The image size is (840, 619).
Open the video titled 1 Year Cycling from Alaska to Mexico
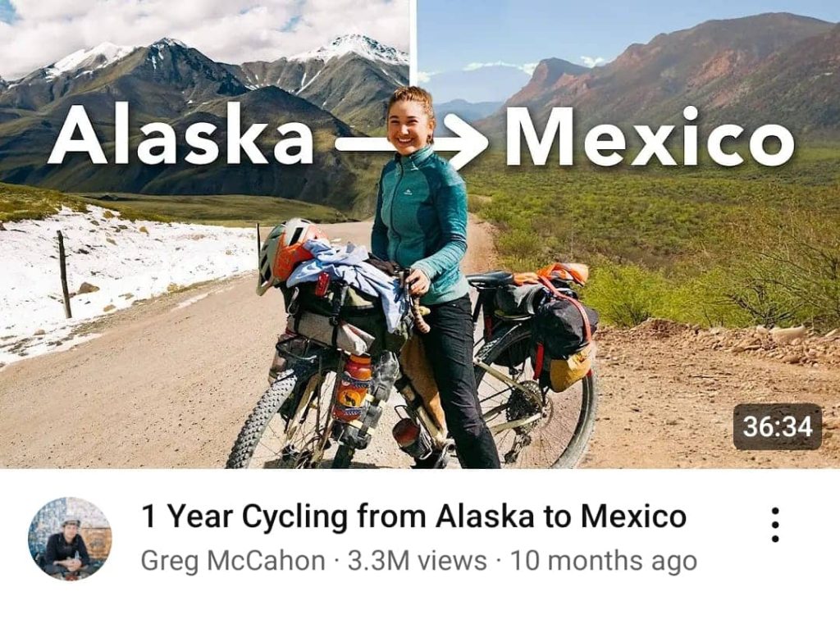pyautogui.click(x=413, y=517)
